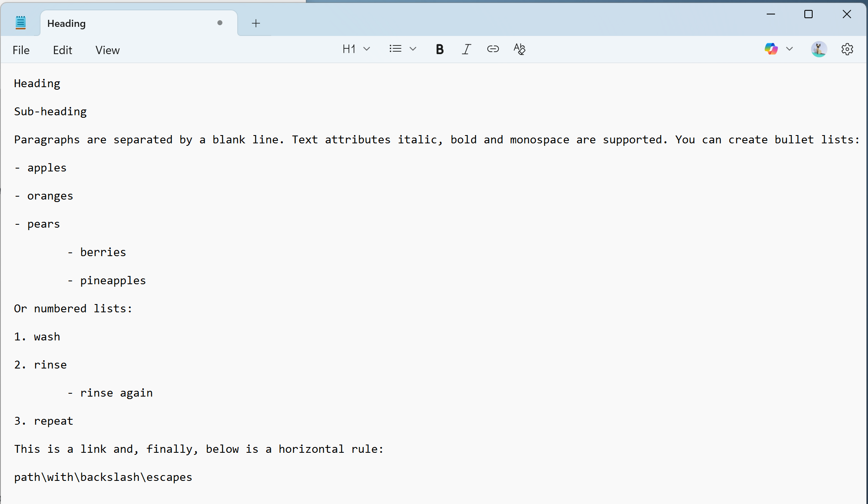This screenshot has width=868, height=504.
Task: Click the clear formatting icon
Action: 519,49
